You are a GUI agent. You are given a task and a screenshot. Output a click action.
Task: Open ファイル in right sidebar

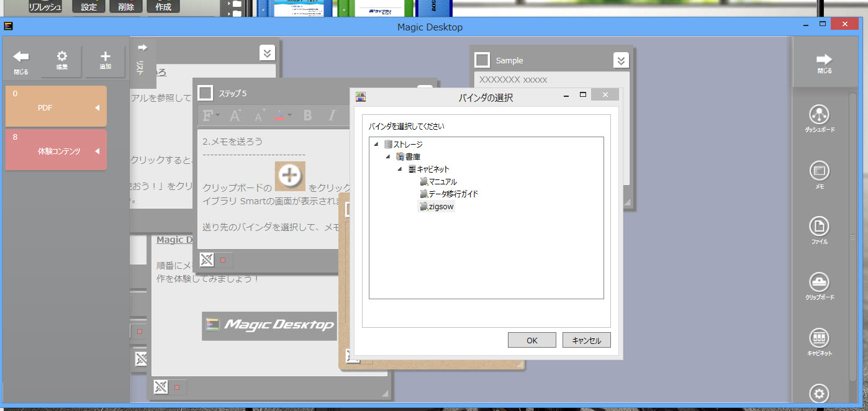[820, 230]
